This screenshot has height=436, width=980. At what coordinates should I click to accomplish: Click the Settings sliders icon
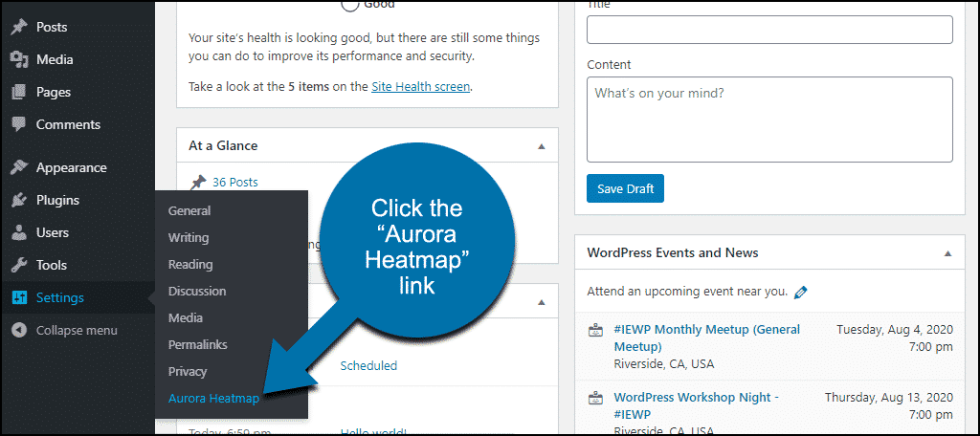[x=19, y=298]
